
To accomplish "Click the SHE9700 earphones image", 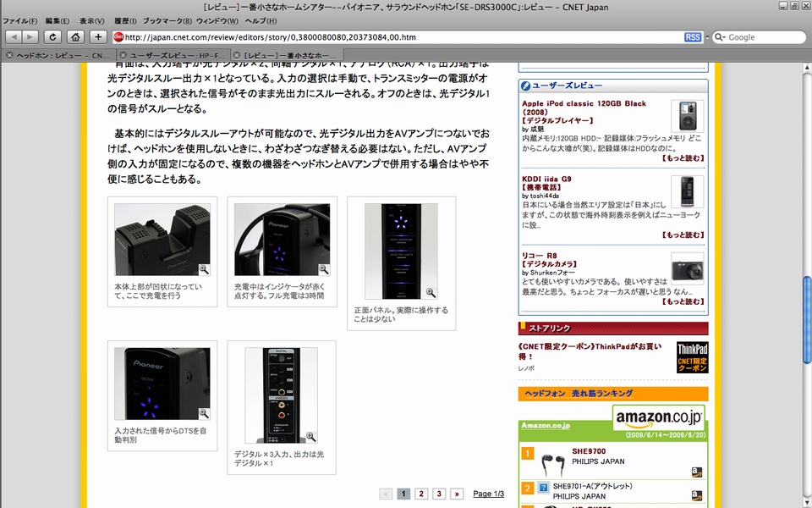I will pos(552,465).
